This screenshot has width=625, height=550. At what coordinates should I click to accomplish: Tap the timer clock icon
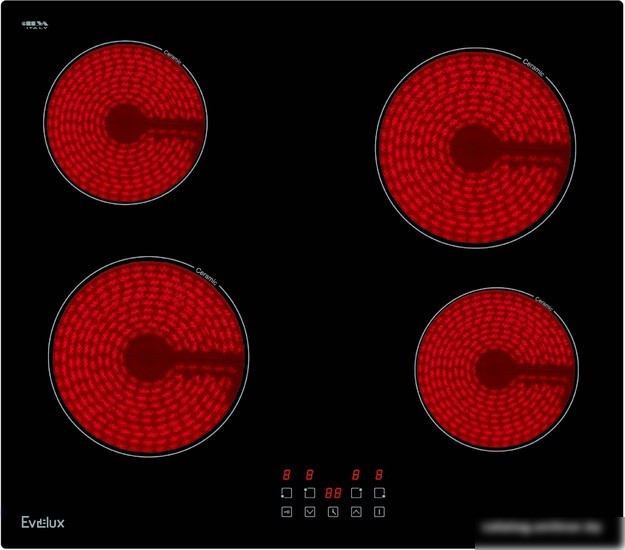coord(333,512)
